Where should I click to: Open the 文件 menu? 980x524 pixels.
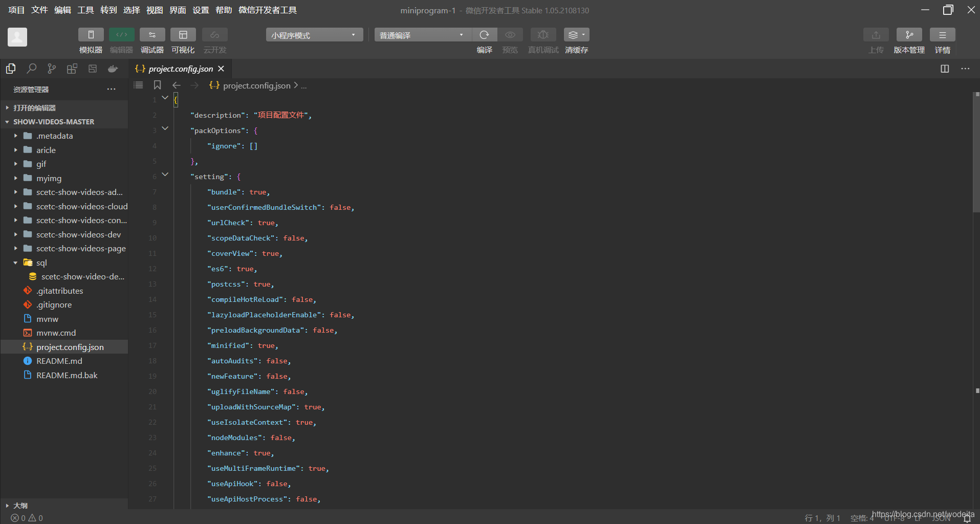(x=39, y=10)
